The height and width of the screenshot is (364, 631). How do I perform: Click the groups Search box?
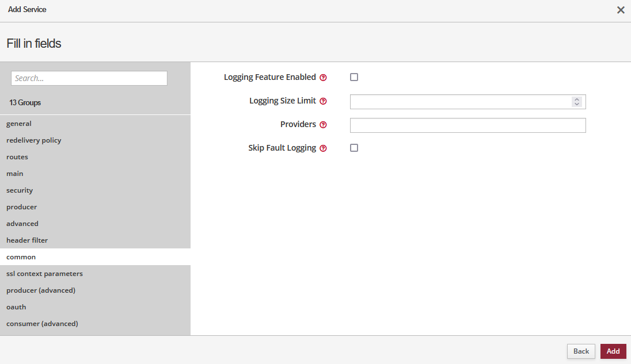coord(89,78)
